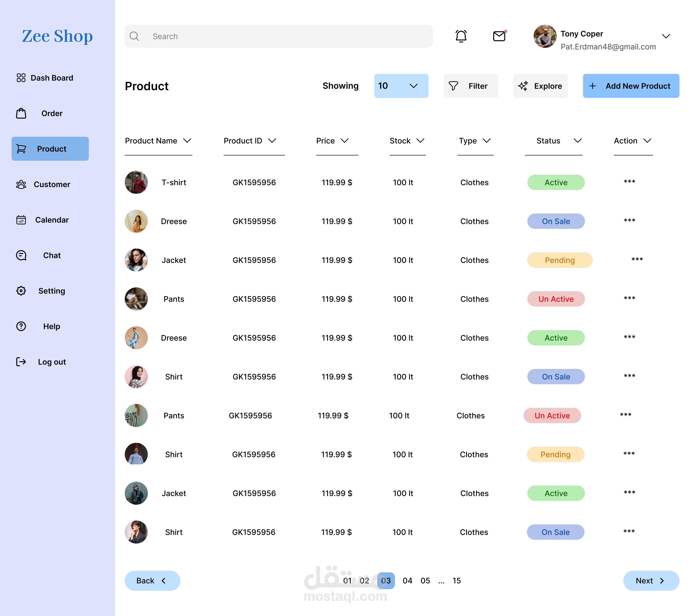Viewport: 691px width, 616px height.
Task: Open the mail envelope icon
Action: pyautogui.click(x=499, y=36)
